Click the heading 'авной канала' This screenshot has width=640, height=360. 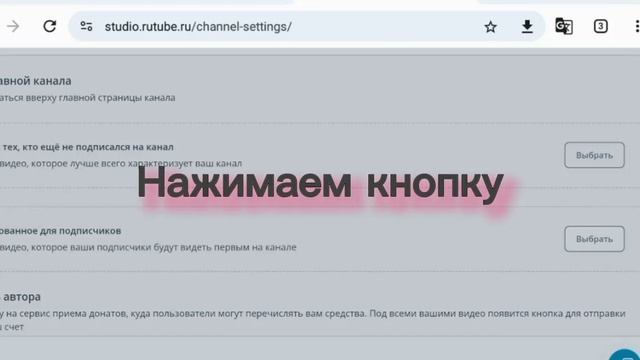tap(36, 81)
